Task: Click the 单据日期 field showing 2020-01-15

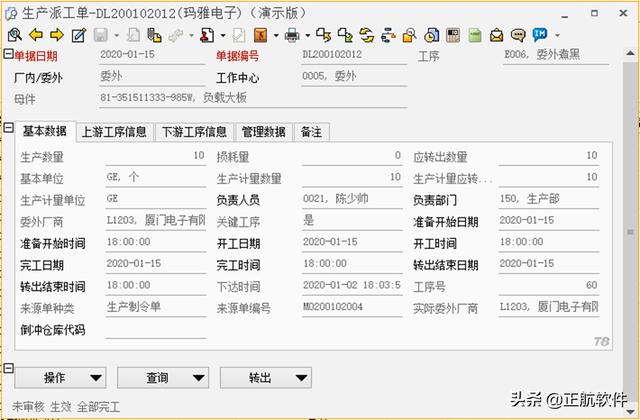Action: coord(152,55)
